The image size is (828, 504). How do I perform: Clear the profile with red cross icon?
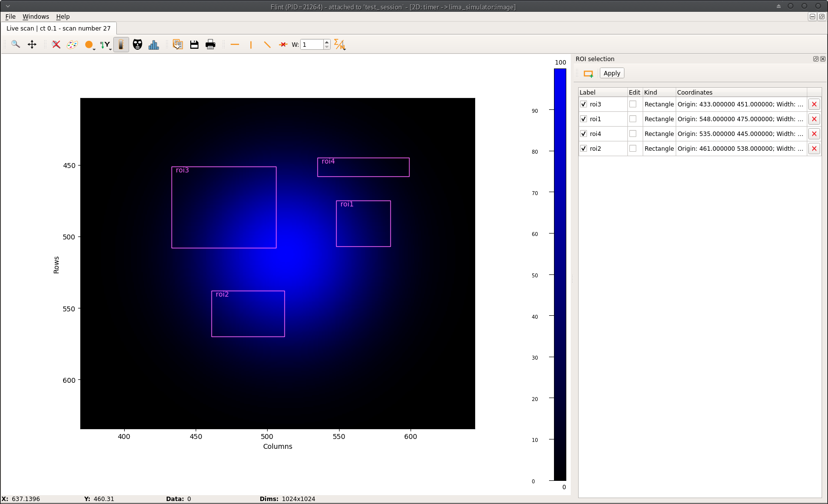click(283, 44)
